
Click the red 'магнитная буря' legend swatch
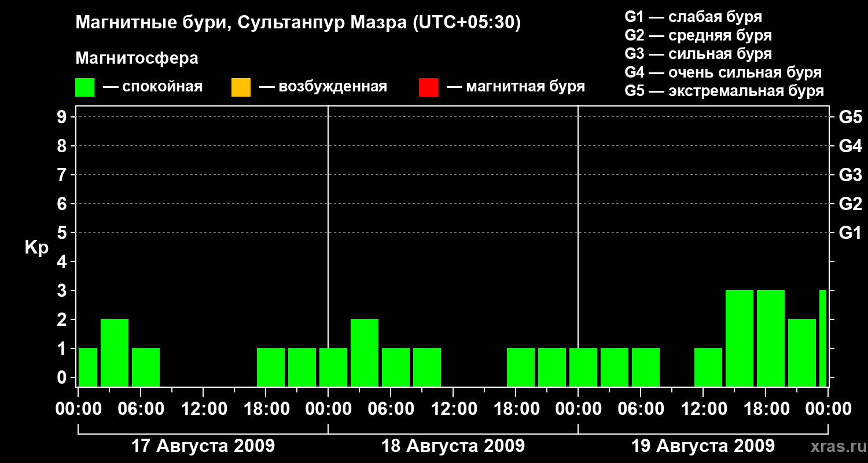(x=428, y=87)
